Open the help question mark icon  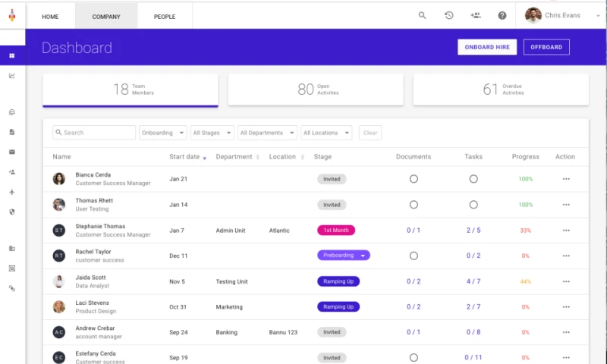(x=502, y=15)
